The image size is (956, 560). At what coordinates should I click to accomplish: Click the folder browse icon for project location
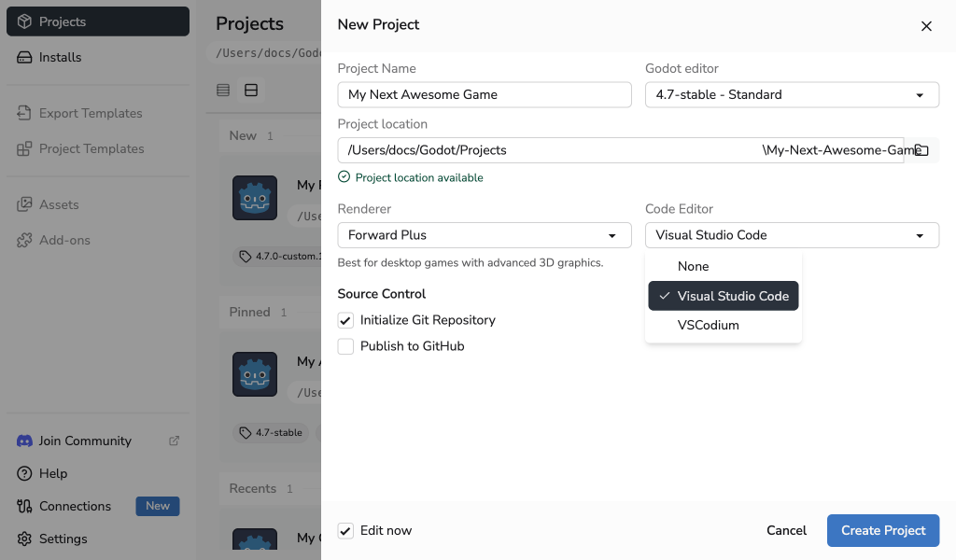click(921, 150)
